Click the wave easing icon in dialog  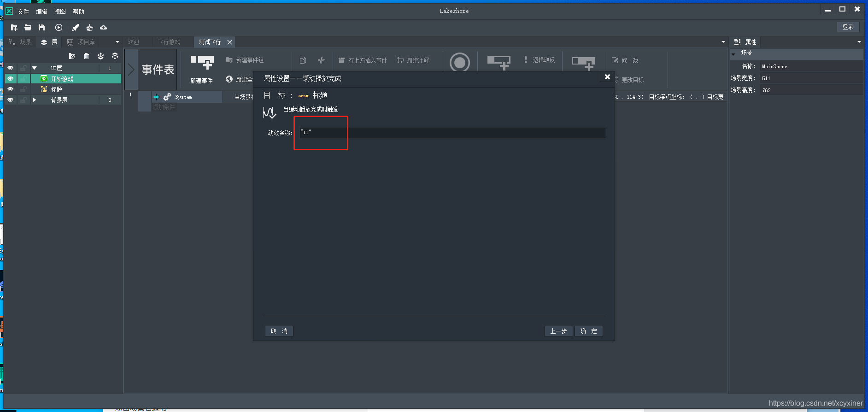point(270,112)
